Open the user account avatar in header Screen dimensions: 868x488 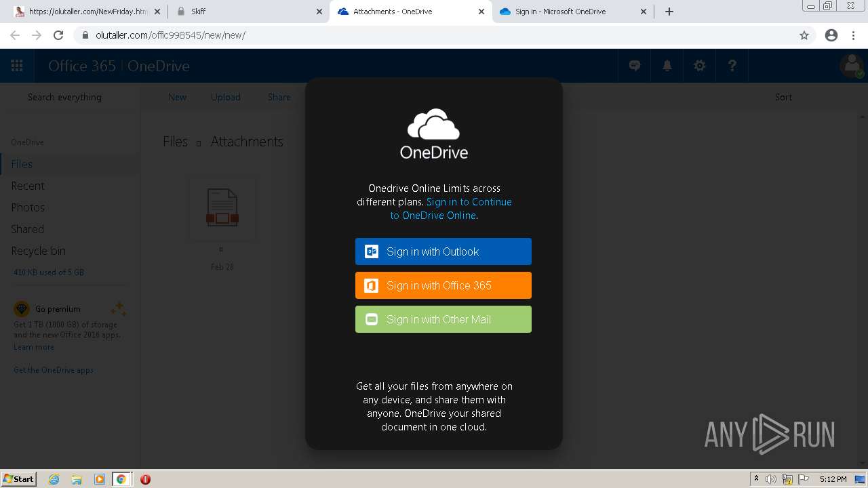pos(852,66)
